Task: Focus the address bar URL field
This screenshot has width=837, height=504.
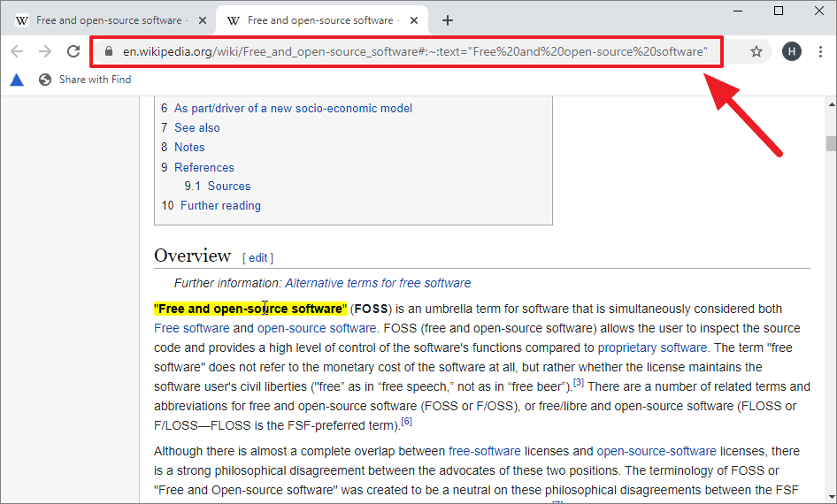Action: 415,52
